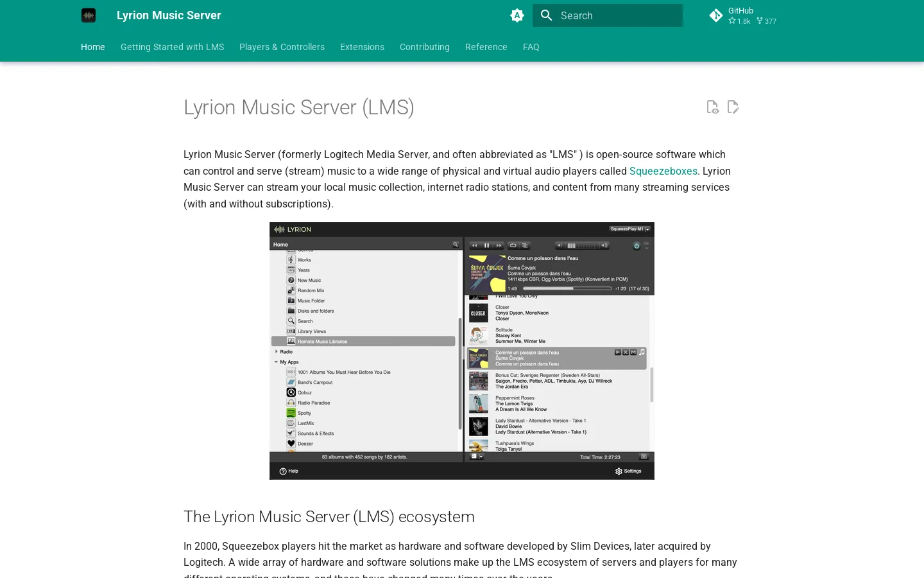The width and height of the screenshot is (924, 578).
Task: Follow the Squeezeboxes link
Action: [663, 171]
